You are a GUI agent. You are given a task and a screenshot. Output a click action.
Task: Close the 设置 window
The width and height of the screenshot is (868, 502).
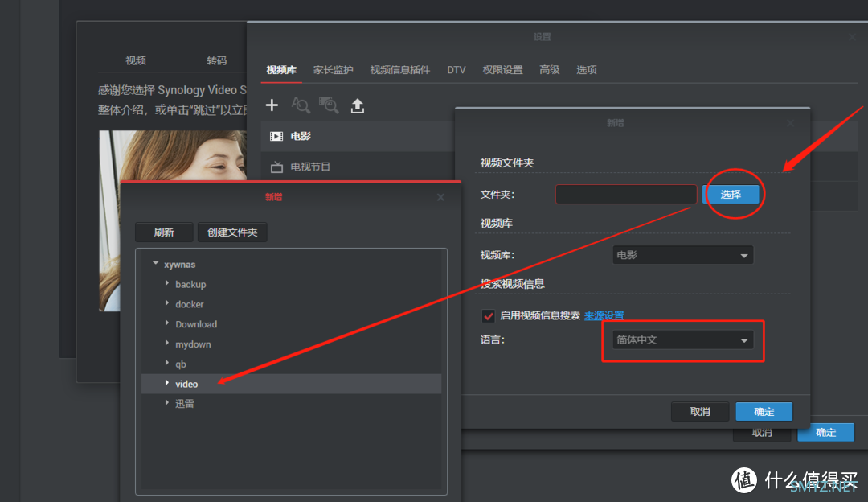pyautogui.click(x=853, y=37)
